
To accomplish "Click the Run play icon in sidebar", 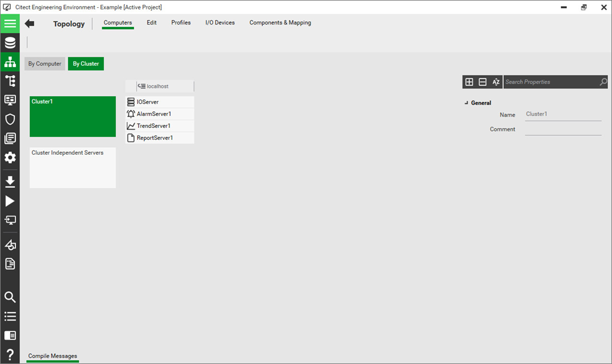I will pos(10,201).
